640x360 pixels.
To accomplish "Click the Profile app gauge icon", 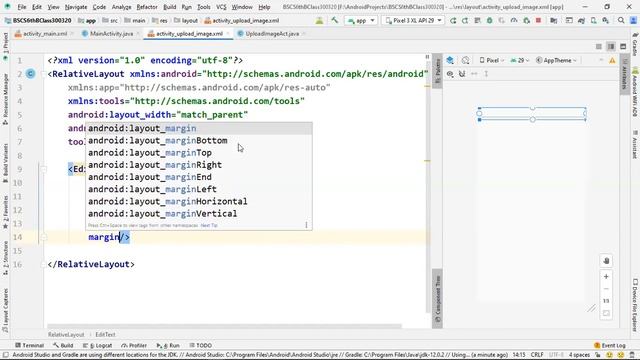I will click(514, 20).
